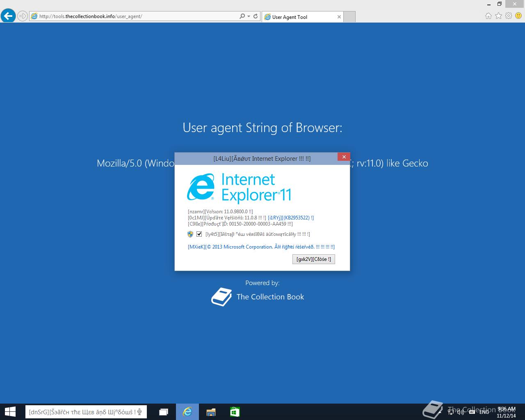Click The Collection Book logo icon on the page

(x=221, y=297)
